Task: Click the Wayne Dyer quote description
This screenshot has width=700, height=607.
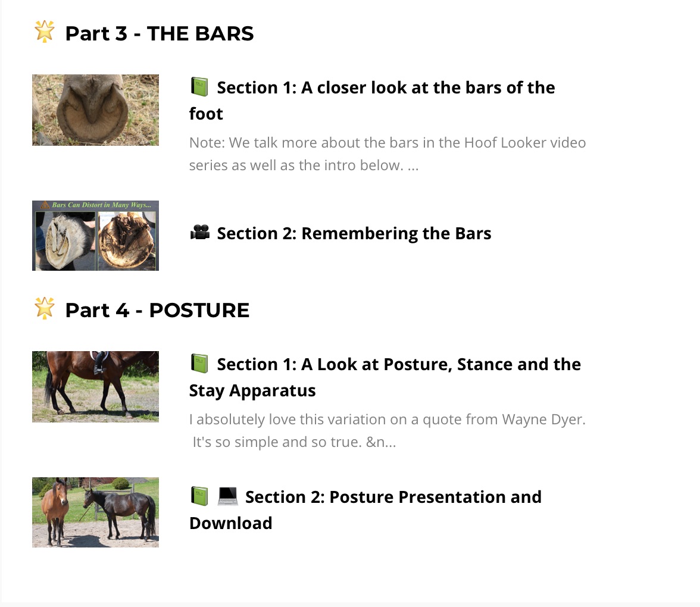Action: 387,431
